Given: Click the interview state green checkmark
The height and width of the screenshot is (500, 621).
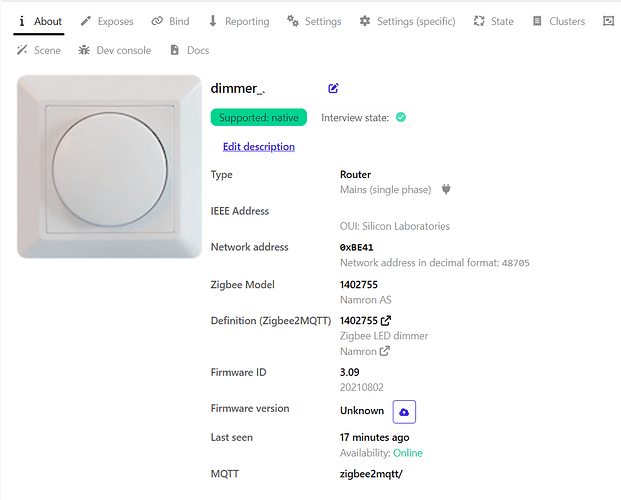Looking at the screenshot, I should pos(401,117).
